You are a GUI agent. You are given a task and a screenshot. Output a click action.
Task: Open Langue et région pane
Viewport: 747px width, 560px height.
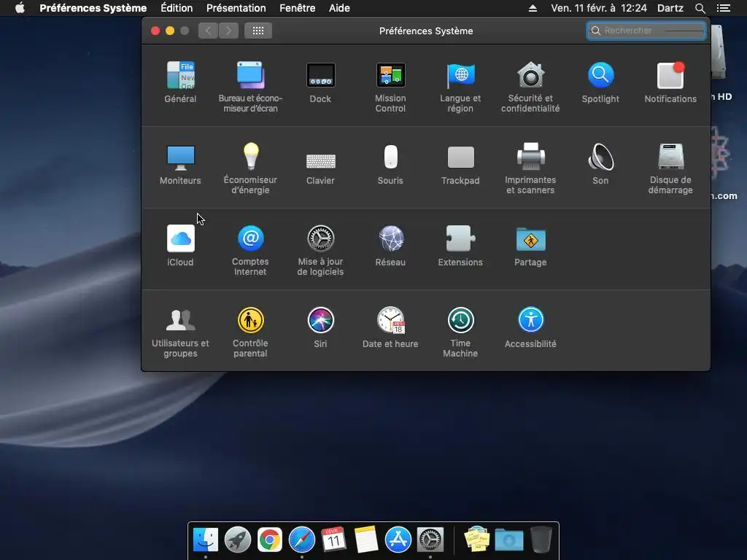point(461,87)
